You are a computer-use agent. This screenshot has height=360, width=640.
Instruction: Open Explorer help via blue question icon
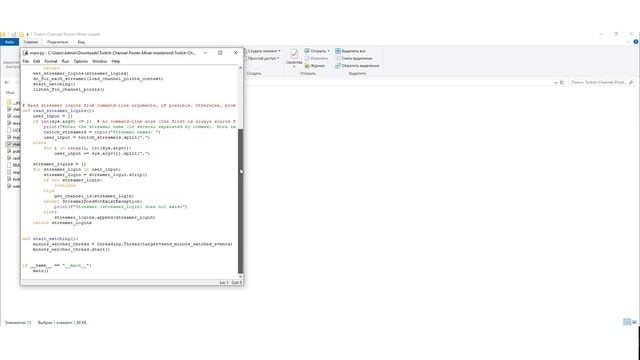coord(636,42)
